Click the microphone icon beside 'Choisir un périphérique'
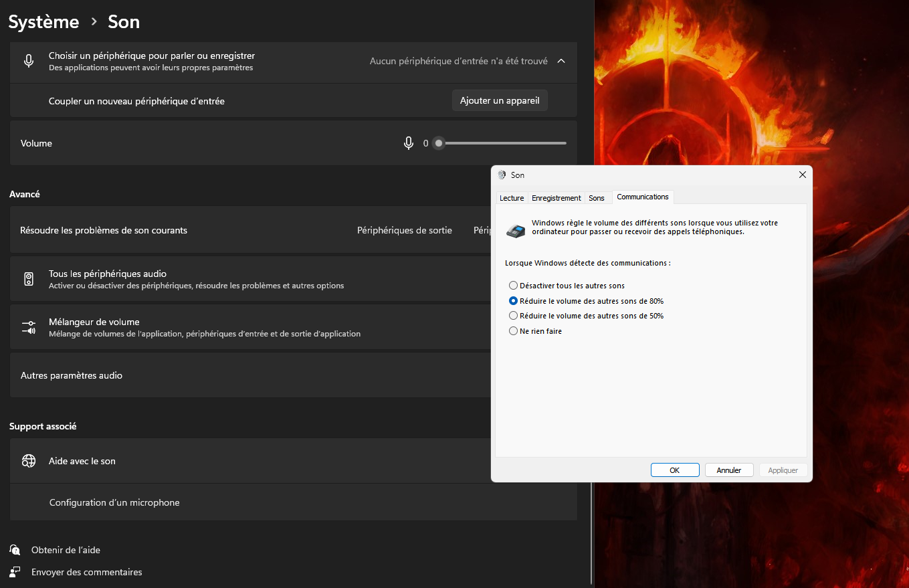Screen dimensions: 909x588 [29, 61]
